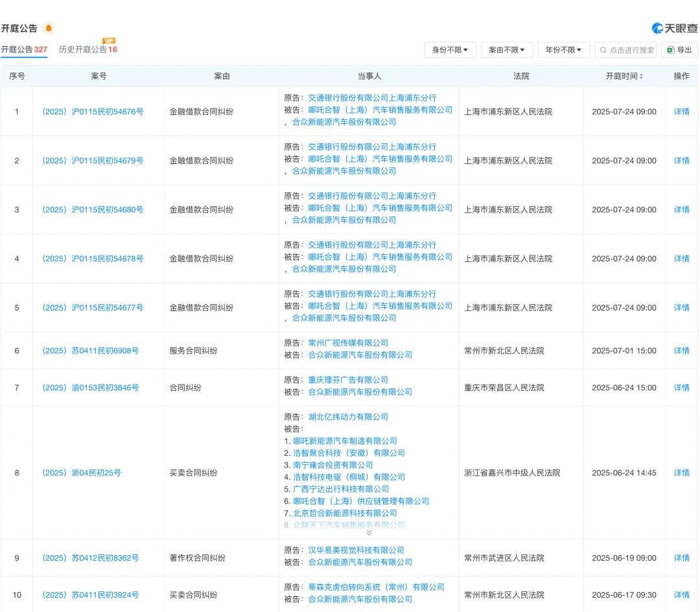Click plaintiff 常州广视传媒有限公司 link

click(x=348, y=343)
